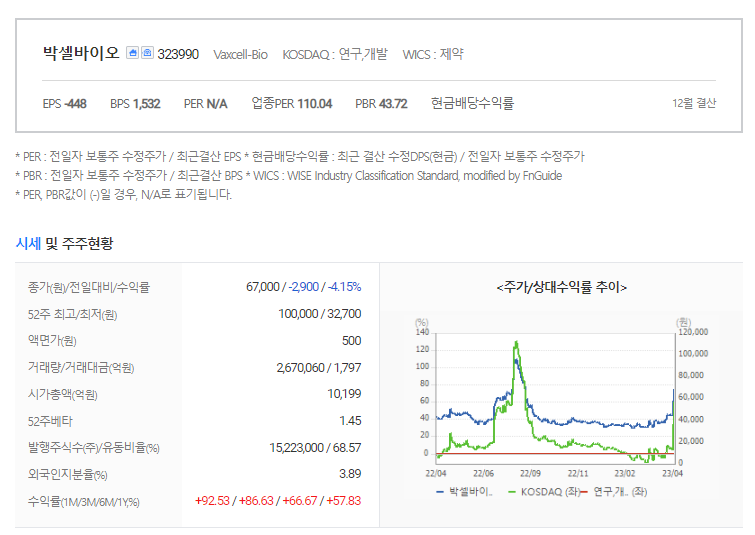This screenshot has height=535, width=755.
Task: Click the 연구,개.. (좌) red legend entry
Action: (x=614, y=492)
